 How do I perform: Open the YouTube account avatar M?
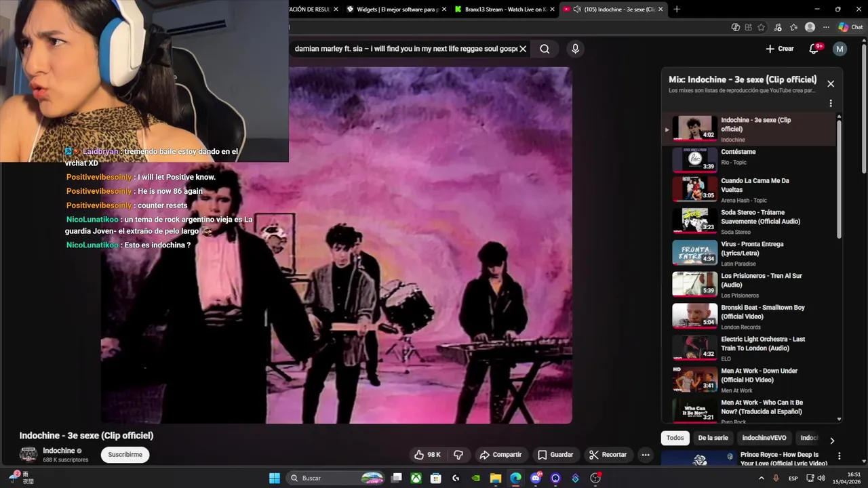(840, 49)
